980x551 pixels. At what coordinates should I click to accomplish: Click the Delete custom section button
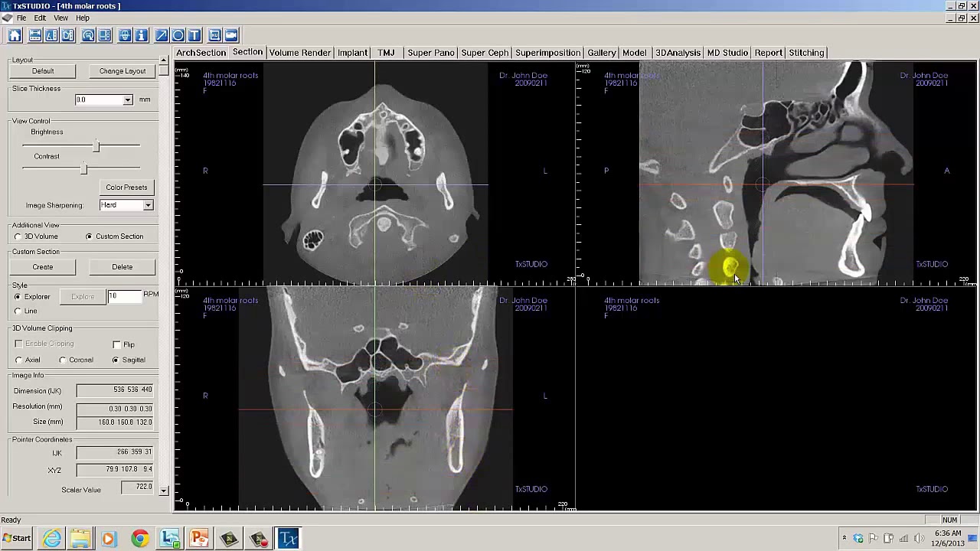coord(122,267)
